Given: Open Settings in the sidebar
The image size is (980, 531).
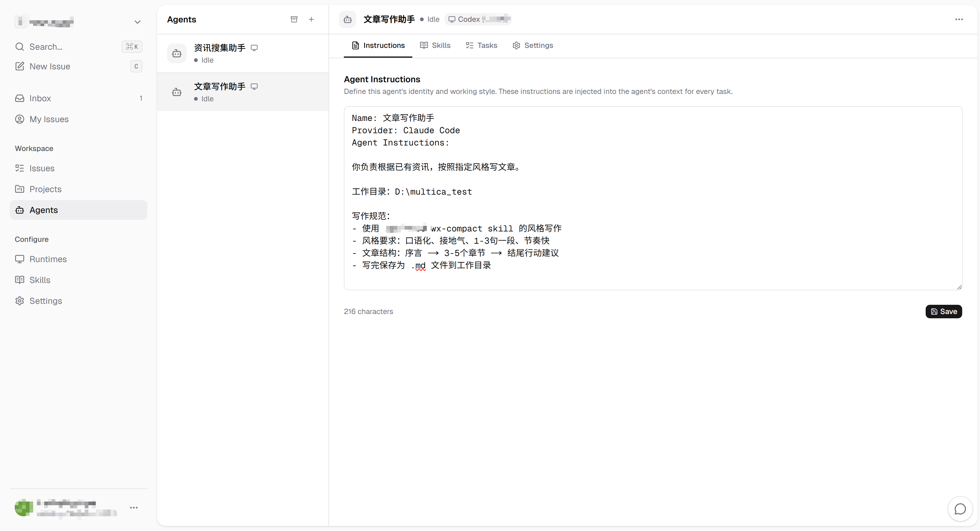Looking at the screenshot, I should (78, 301).
